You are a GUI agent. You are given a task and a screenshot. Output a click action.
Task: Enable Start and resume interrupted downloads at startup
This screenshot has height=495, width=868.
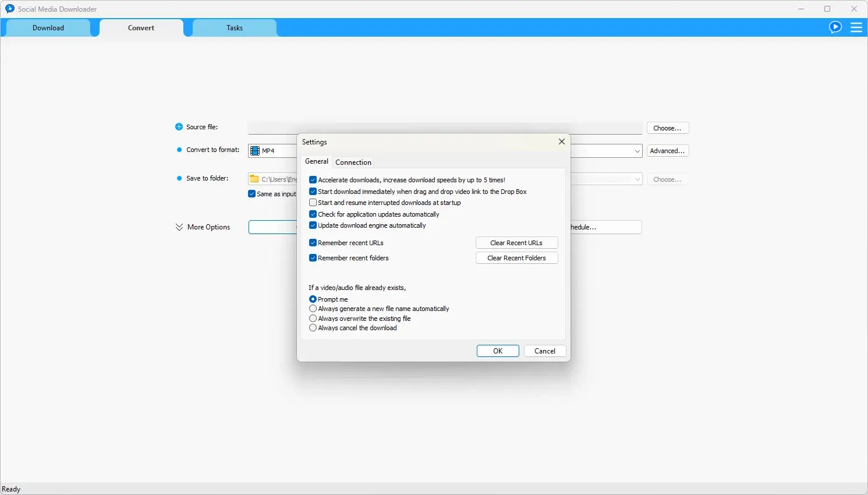pyautogui.click(x=313, y=203)
